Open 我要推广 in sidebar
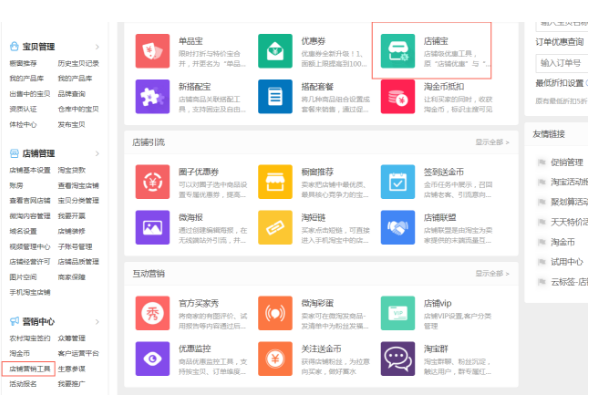Screen dimensions: 595x398 coord(71,384)
